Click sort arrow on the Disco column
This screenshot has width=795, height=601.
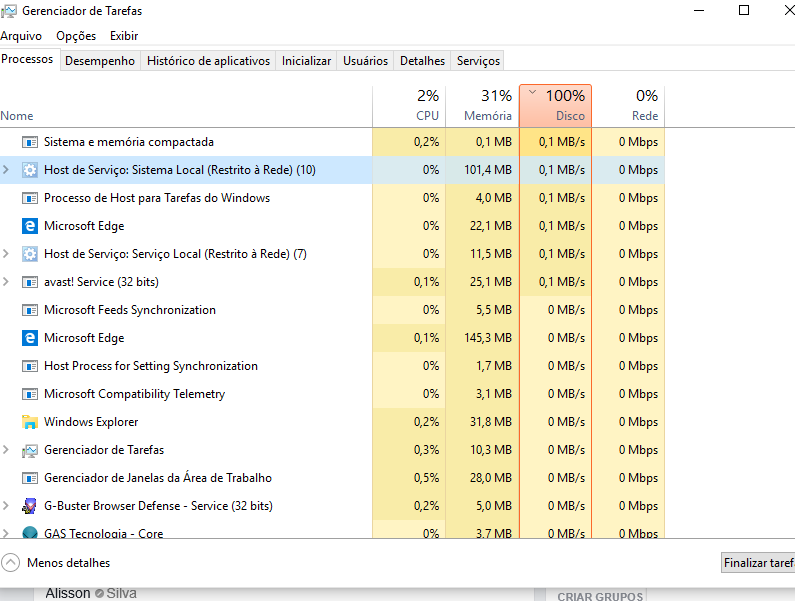(532, 92)
